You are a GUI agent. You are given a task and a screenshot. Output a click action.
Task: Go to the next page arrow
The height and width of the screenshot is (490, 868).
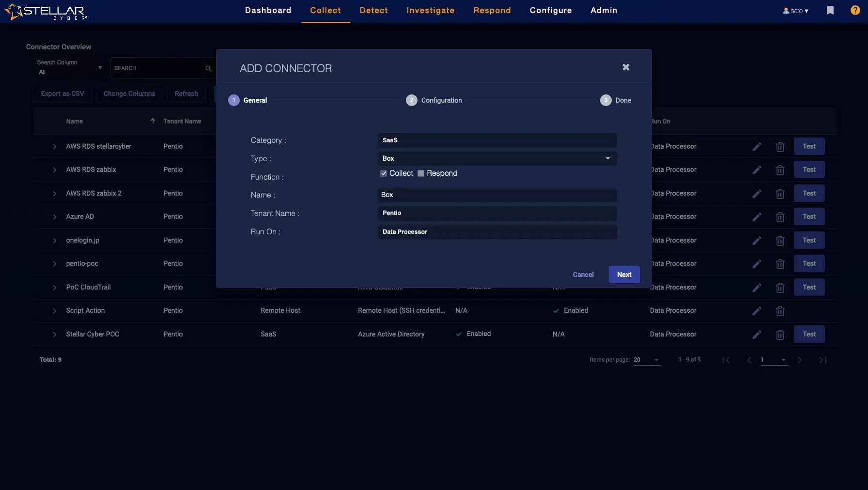click(800, 360)
